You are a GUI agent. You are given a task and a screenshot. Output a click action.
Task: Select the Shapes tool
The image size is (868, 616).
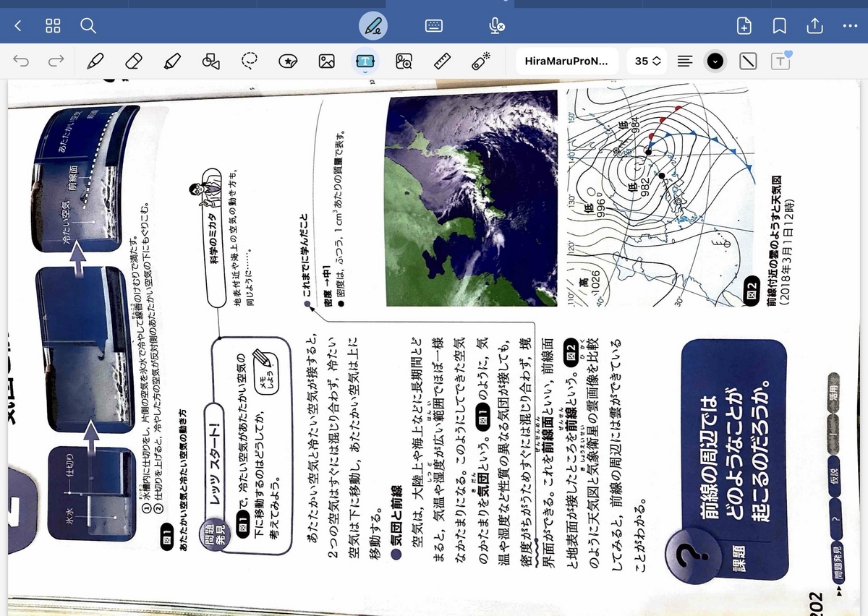[x=210, y=61]
